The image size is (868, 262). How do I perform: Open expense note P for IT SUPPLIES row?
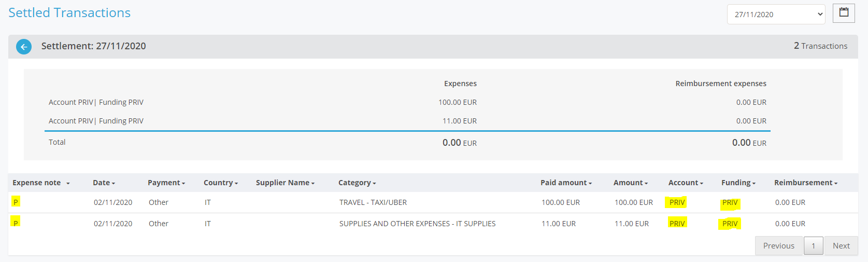16,223
